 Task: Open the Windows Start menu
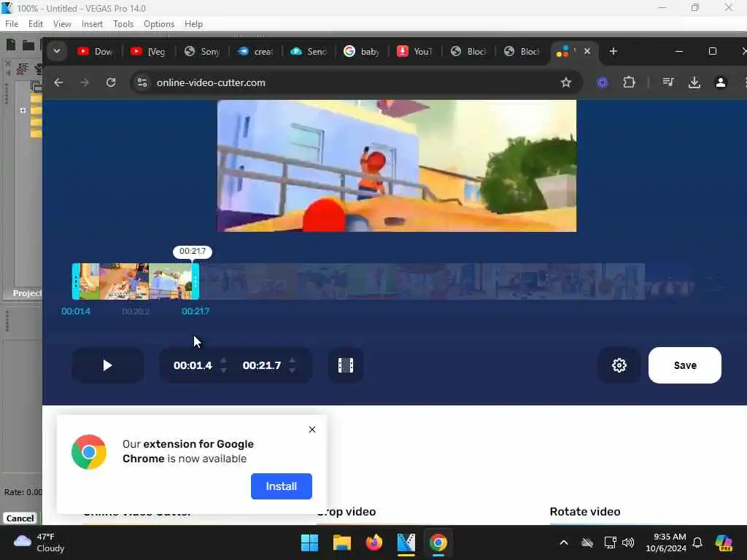click(x=309, y=542)
